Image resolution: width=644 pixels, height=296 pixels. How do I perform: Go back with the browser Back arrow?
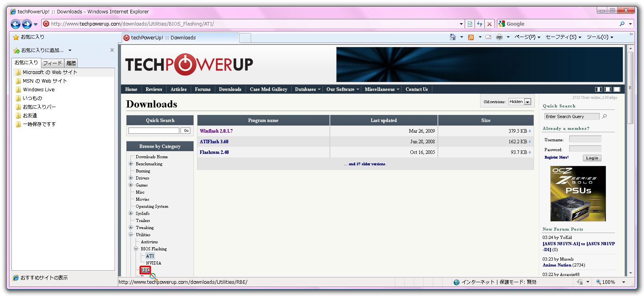point(15,24)
